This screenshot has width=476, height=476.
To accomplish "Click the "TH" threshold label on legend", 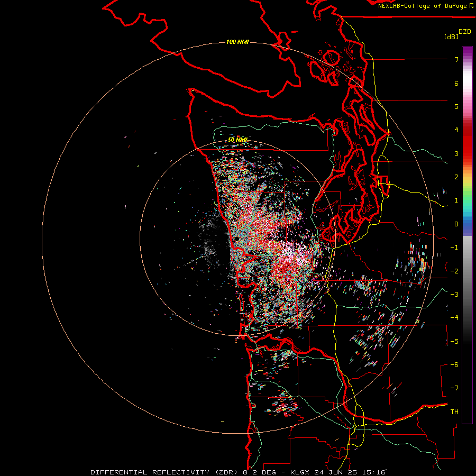I will [x=454, y=412].
